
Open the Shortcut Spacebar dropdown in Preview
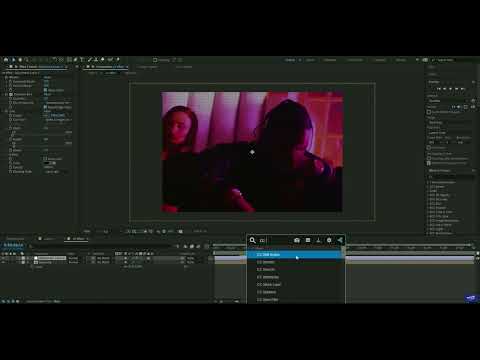tap(448, 101)
